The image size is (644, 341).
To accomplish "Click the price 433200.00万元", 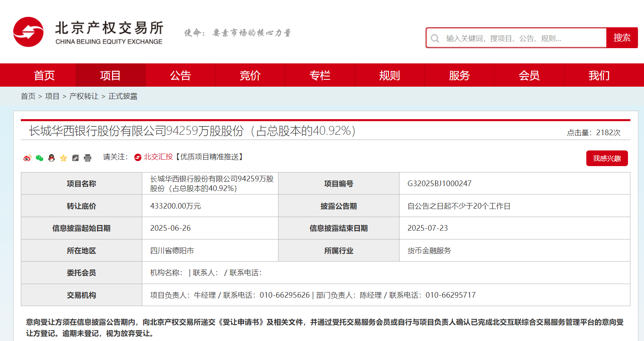I will 176,206.
